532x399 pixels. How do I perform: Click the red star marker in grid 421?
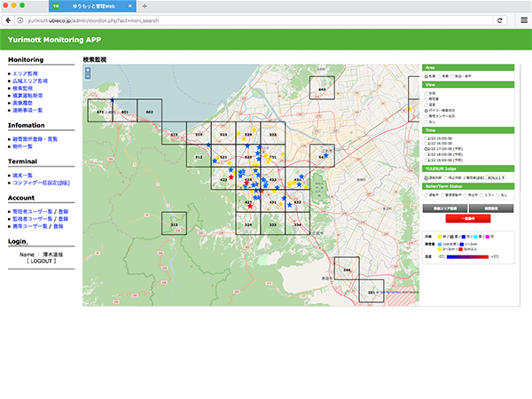(x=250, y=207)
